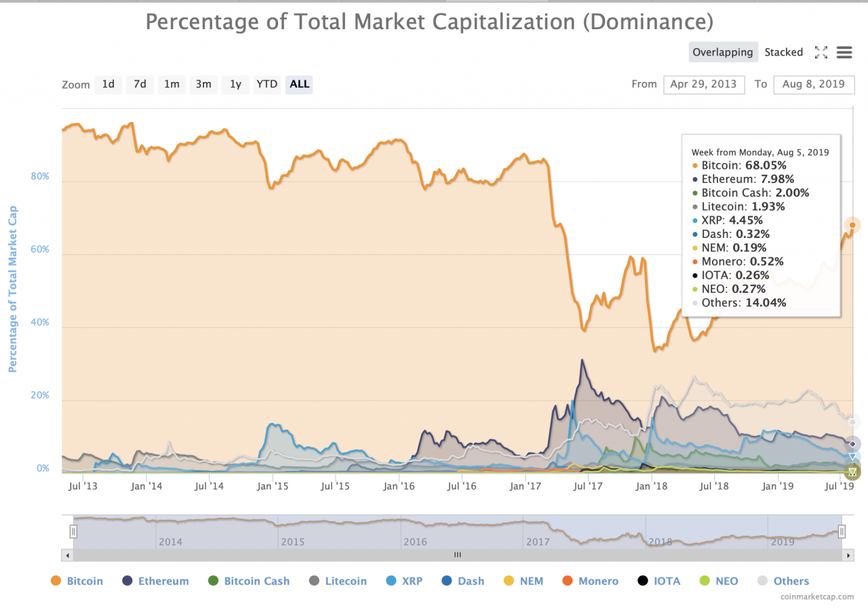
Task: Click the 'Percentage of Total Market Cap' axis title
Action: (x=12, y=289)
